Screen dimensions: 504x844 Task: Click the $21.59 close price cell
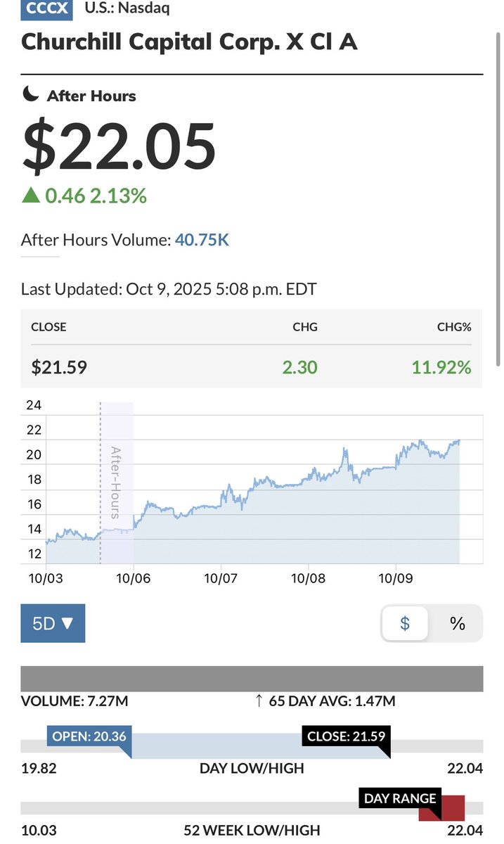[59, 366]
